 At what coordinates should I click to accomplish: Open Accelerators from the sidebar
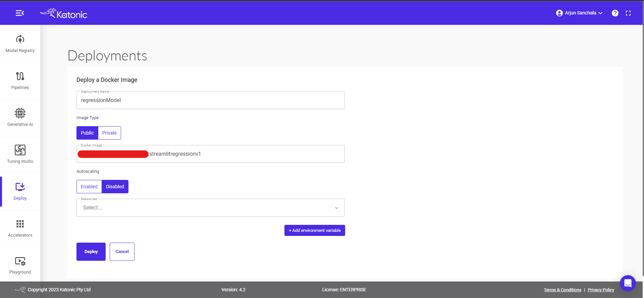coord(20,228)
